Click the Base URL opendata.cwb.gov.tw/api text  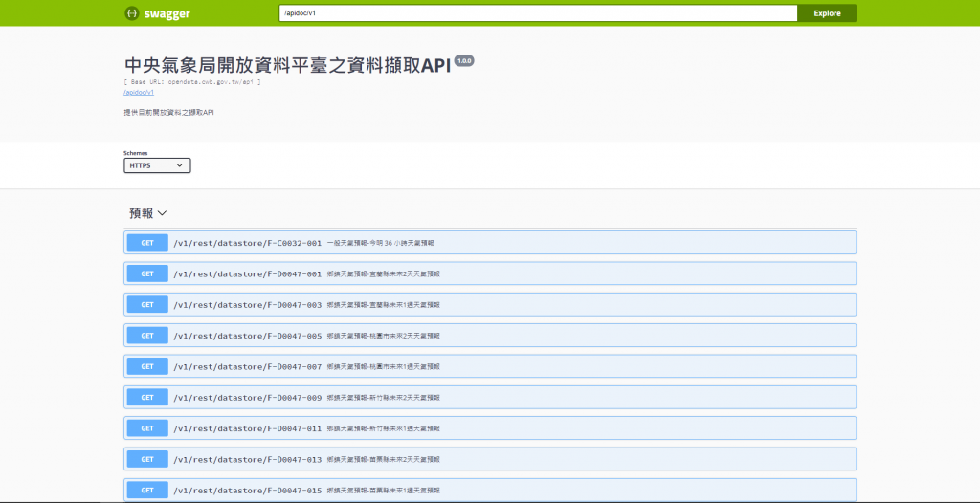click(x=192, y=82)
